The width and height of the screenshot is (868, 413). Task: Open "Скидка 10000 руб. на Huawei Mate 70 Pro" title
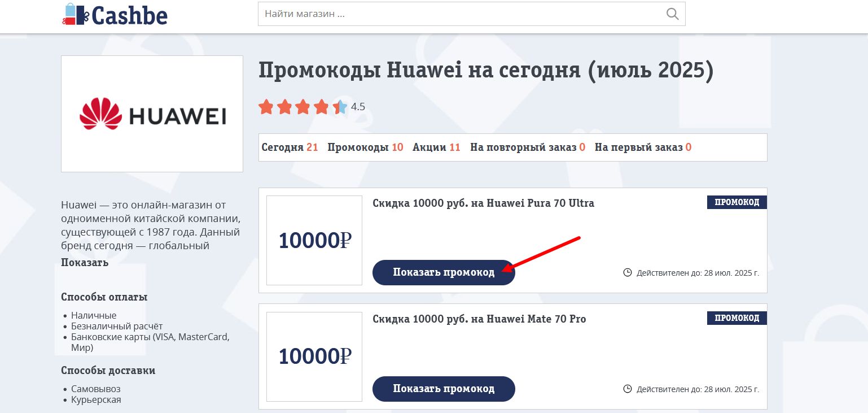(x=480, y=319)
